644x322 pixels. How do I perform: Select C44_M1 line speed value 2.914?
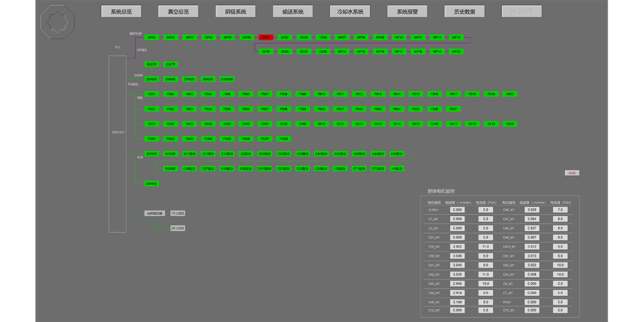coord(457,293)
